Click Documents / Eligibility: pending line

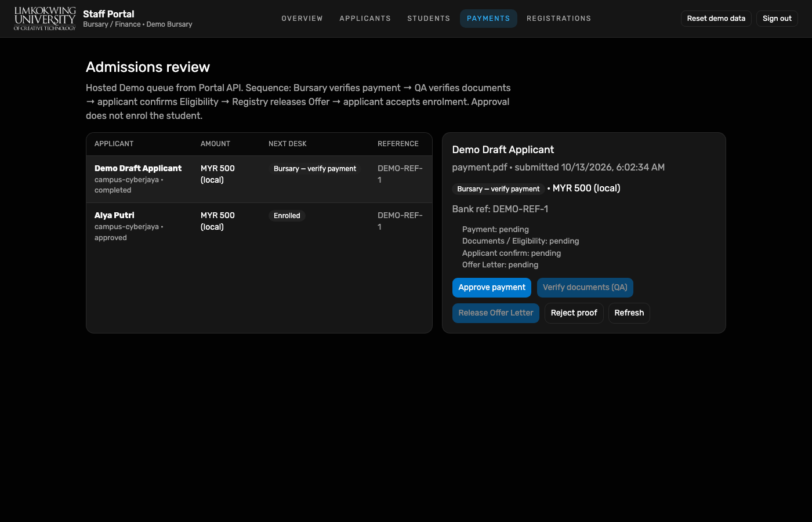[x=521, y=241]
